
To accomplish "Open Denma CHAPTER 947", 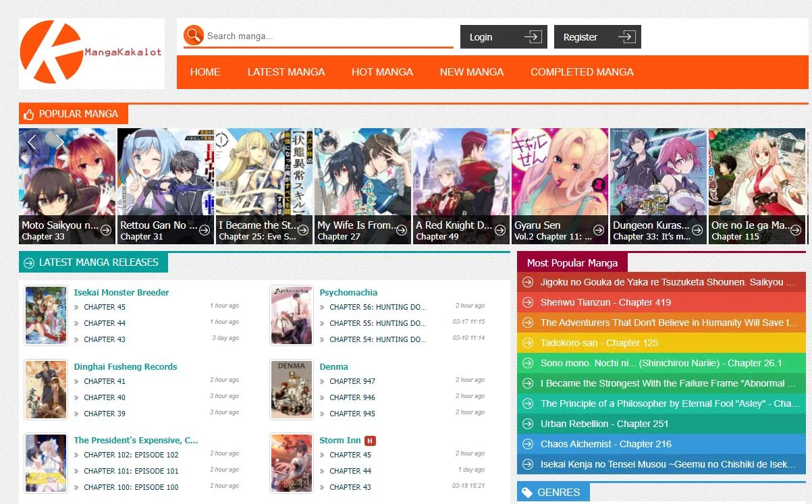I will pos(352,381).
